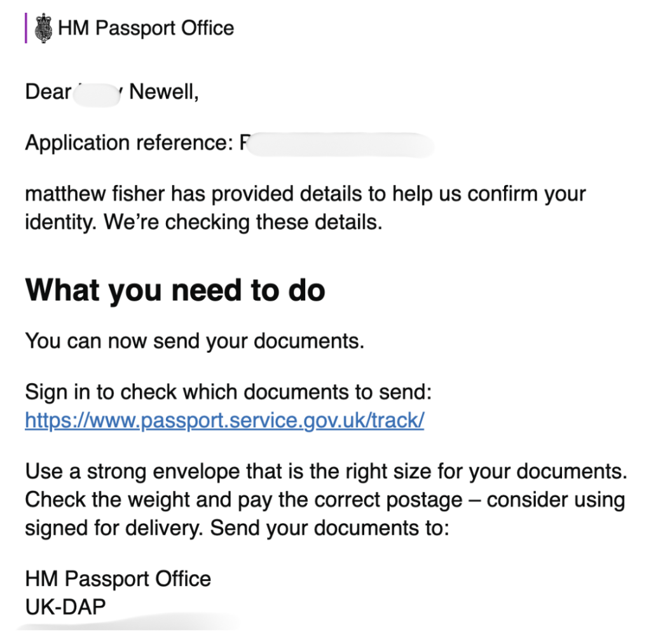Click the 'Dear' greeting word
Viewport: 651px width, 644px height.
pyautogui.click(x=48, y=92)
